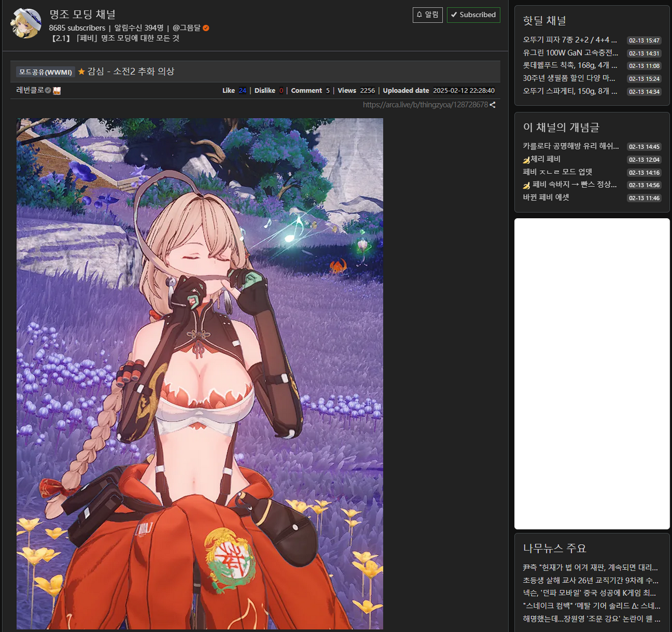Click the beer mug icon beside the author
The width and height of the screenshot is (672, 632).
tap(57, 90)
